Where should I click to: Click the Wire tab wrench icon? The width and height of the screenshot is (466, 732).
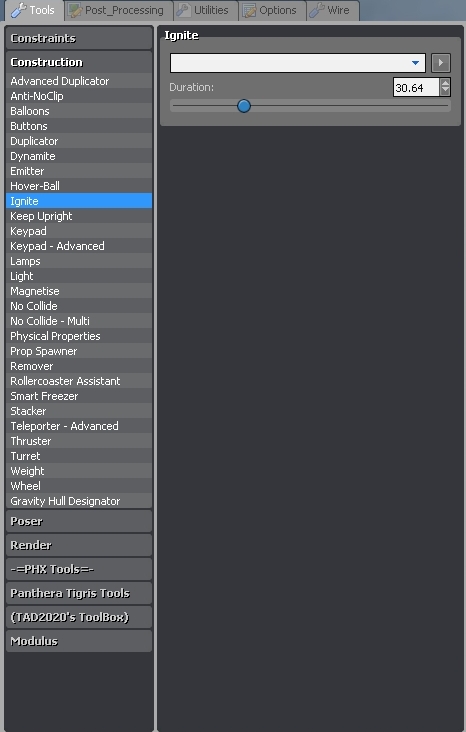click(x=317, y=10)
